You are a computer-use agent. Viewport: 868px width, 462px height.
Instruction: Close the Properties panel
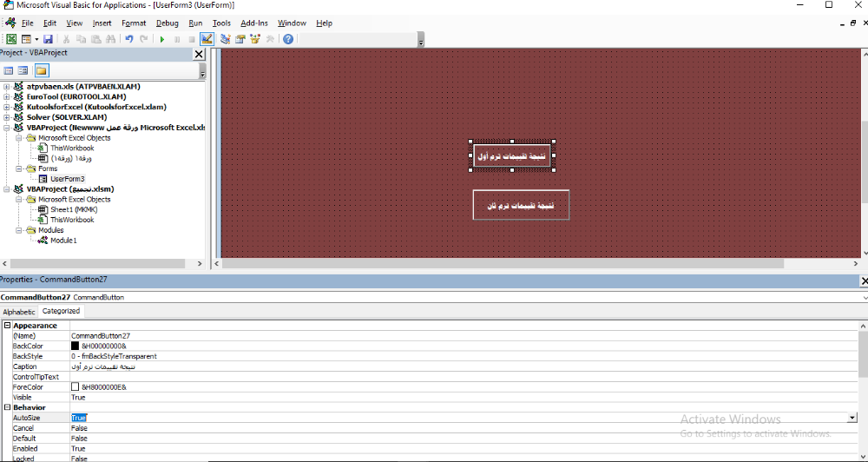click(x=865, y=280)
